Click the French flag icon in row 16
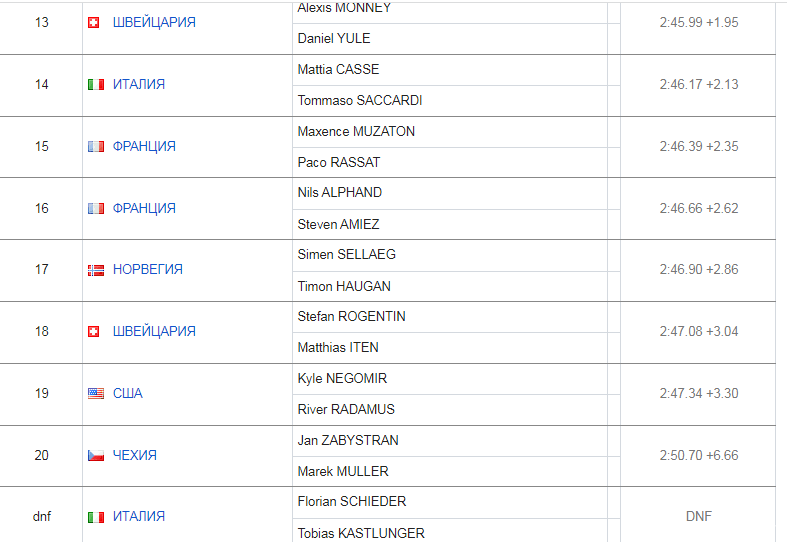787x542 pixels. pyautogui.click(x=96, y=208)
